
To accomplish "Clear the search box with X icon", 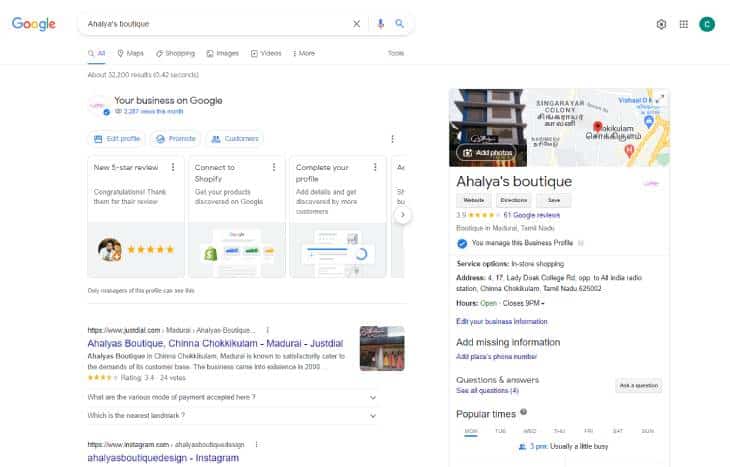I will [357, 24].
